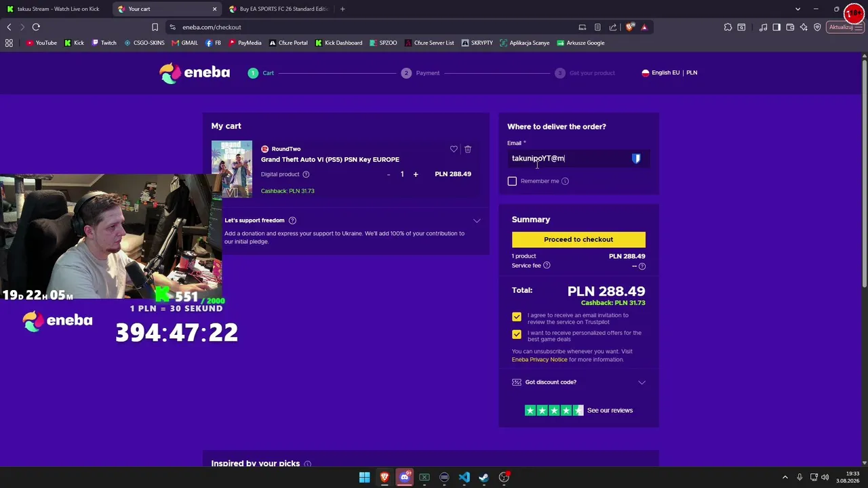Open the Digital product info tooltip icon
The height and width of the screenshot is (488, 868).
coord(306,174)
